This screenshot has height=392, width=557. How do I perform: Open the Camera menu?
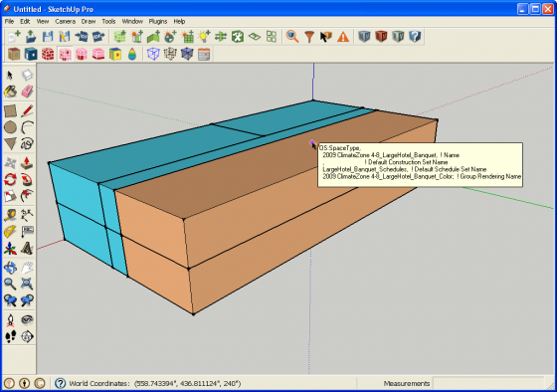coord(65,21)
